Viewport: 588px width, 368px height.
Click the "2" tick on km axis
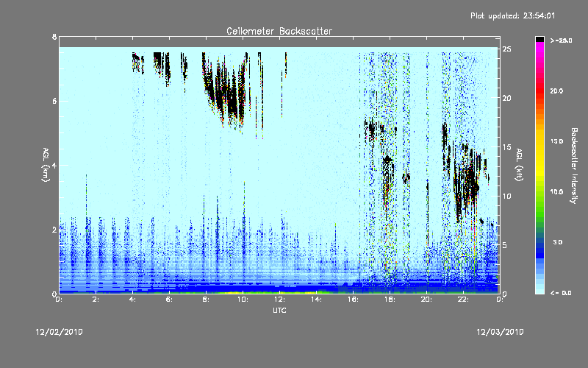[x=54, y=230]
